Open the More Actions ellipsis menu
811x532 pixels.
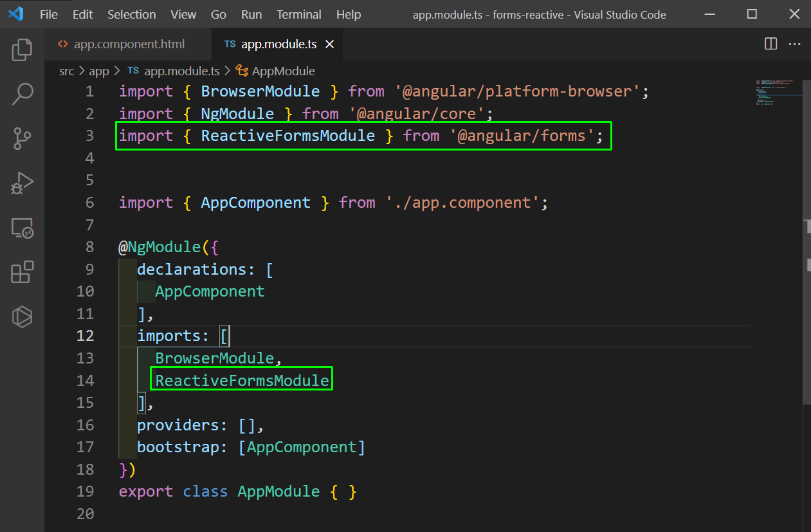794,44
